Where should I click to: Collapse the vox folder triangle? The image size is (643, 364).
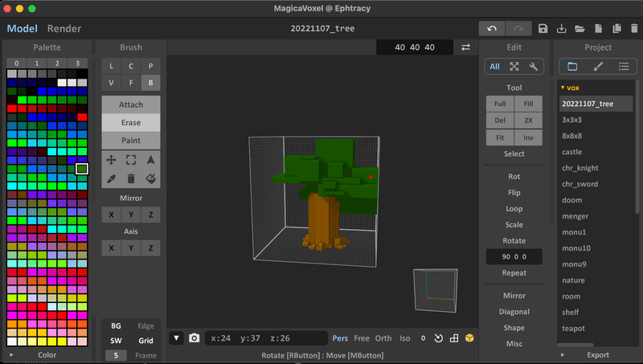pyautogui.click(x=563, y=88)
